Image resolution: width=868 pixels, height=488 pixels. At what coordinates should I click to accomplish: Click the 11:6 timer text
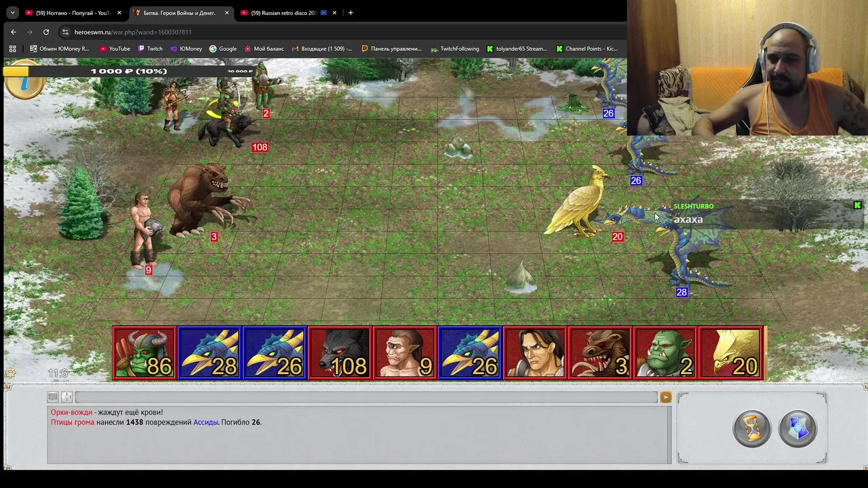tap(58, 373)
